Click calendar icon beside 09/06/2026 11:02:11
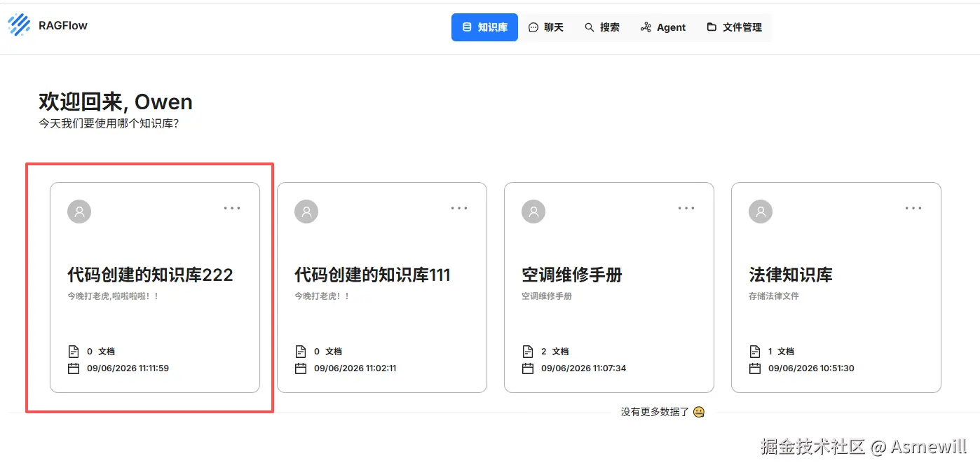Image resolution: width=980 pixels, height=470 pixels. click(300, 368)
